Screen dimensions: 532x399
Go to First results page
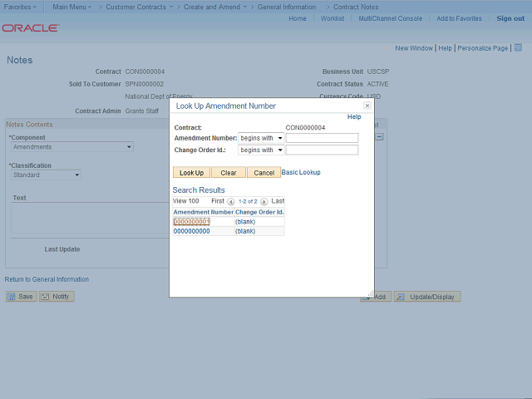pos(218,201)
